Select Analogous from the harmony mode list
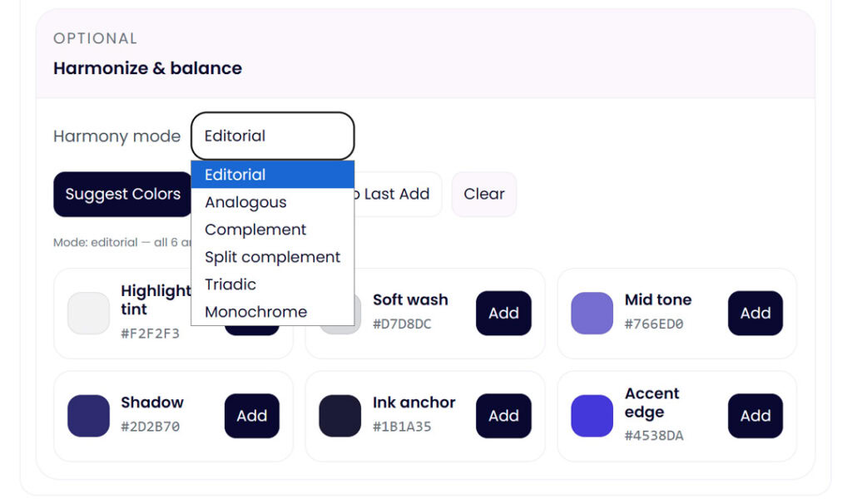Image resolution: width=852 pixels, height=504 pixels. pyautogui.click(x=245, y=202)
